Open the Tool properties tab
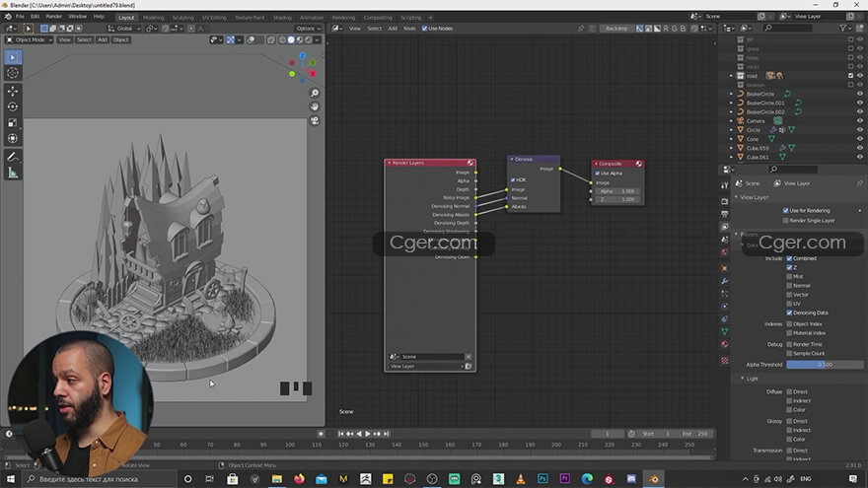 pyautogui.click(x=725, y=185)
